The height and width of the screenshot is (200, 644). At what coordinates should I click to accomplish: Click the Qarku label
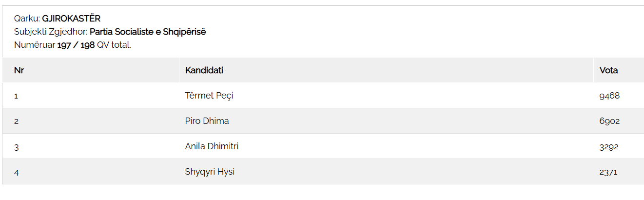point(27,19)
